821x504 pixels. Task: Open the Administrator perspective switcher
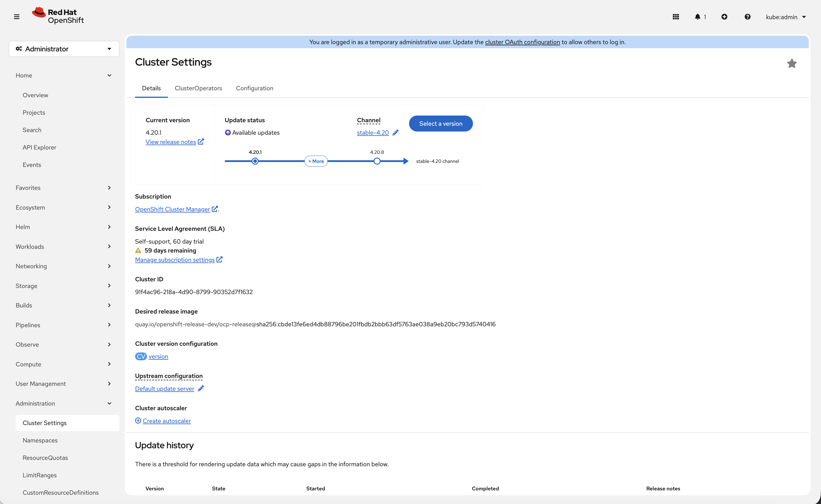[64, 49]
